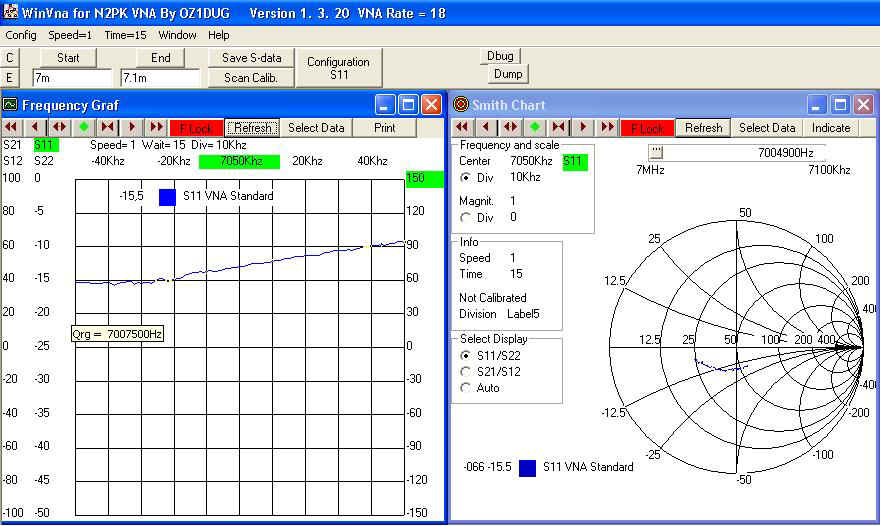Click the left-right arrows icon in Frequency Graf

coord(59,127)
